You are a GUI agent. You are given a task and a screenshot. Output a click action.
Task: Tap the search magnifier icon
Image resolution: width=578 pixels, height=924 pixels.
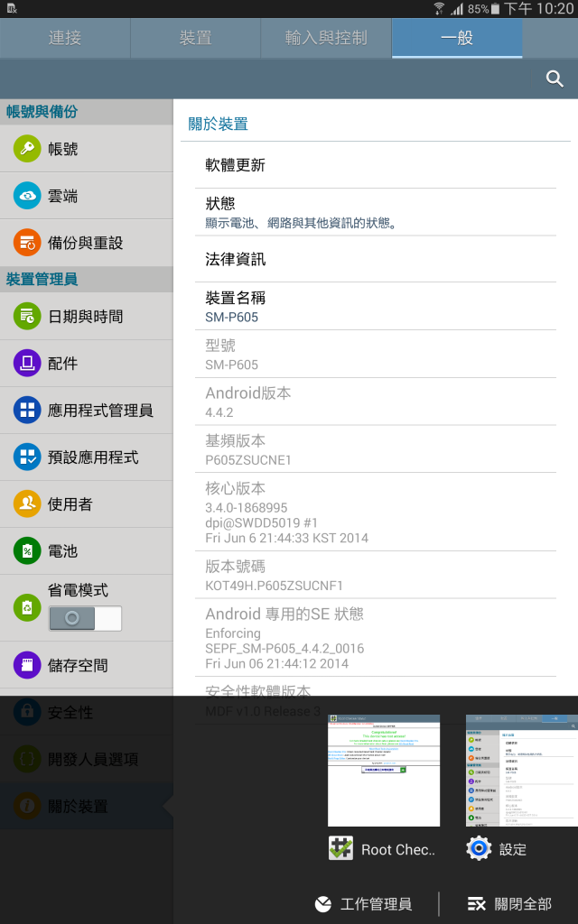click(x=555, y=79)
